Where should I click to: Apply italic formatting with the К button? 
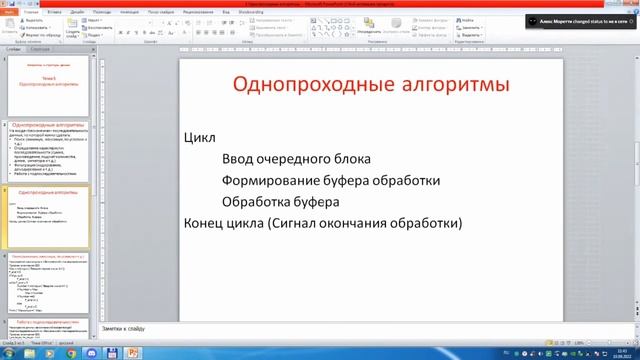[128, 33]
